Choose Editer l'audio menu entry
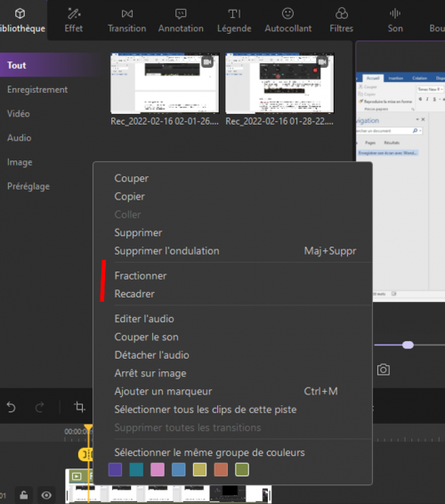Image resolution: width=445 pixels, height=504 pixels. (x=232, y=319)
